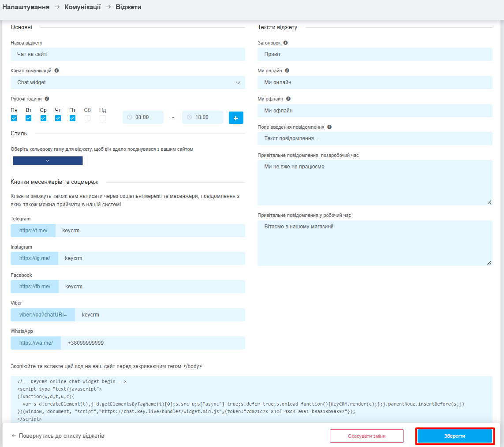Screen dimensions: 504x447
Task: Click the https://fb.me/ prefix label
Action: pyautogui.click(x=35, y=287)
